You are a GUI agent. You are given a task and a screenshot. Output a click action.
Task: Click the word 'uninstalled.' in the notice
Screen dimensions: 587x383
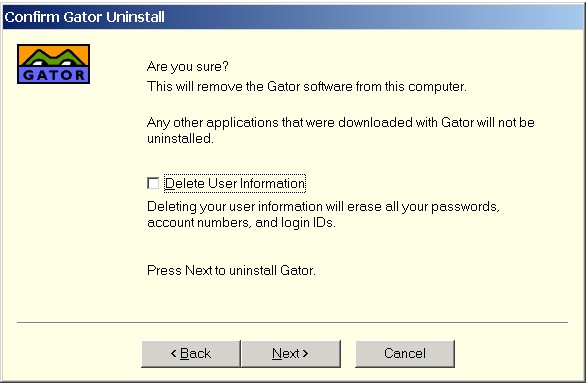[180, 139]
